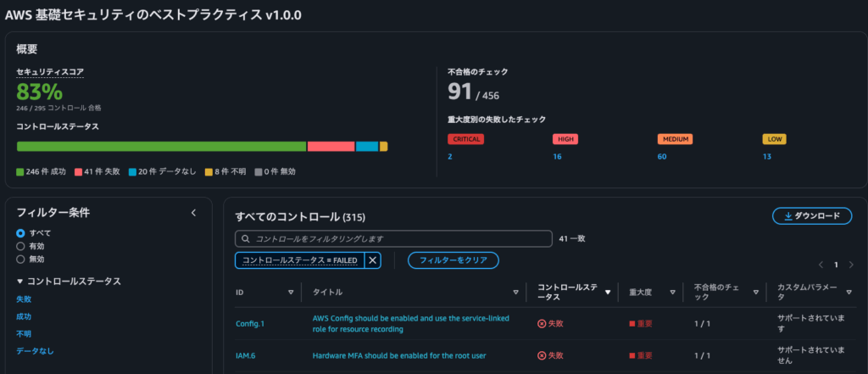Sort by タイトル column arrow
The image size is (868, 374).
tap(515, 292)
